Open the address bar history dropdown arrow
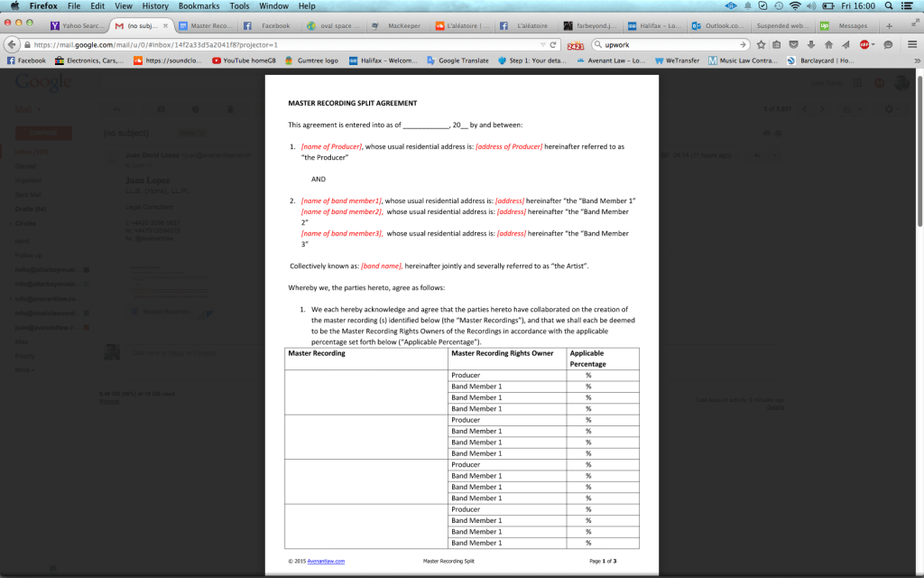The height and width of the screenshot is (578, 924). (542, 45)
